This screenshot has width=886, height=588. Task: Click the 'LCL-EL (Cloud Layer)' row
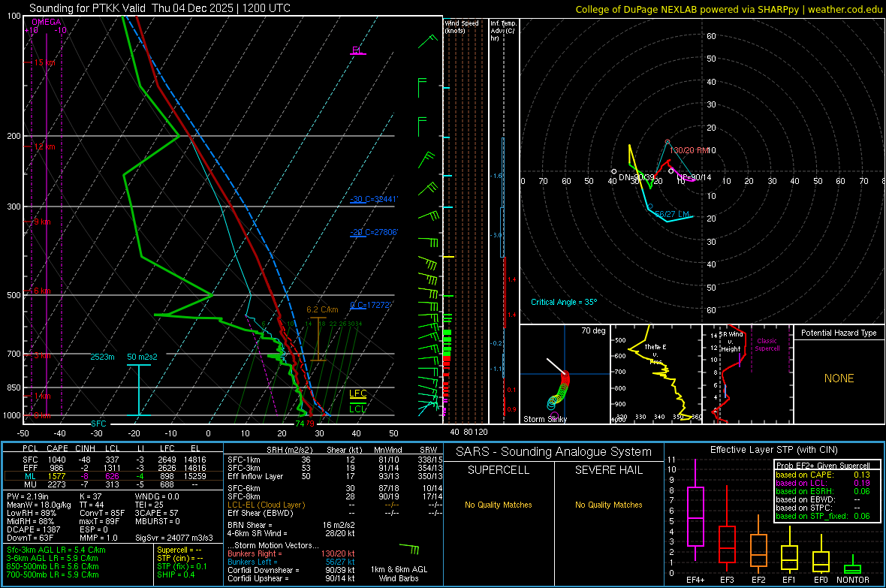[334, 505]
